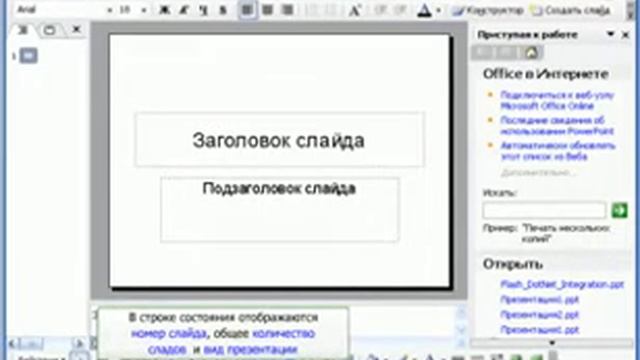The height and width of the screenshot is (360, 640).
Task: Follow the вид презентации tooltip link
Action: [x=250, y=350]
